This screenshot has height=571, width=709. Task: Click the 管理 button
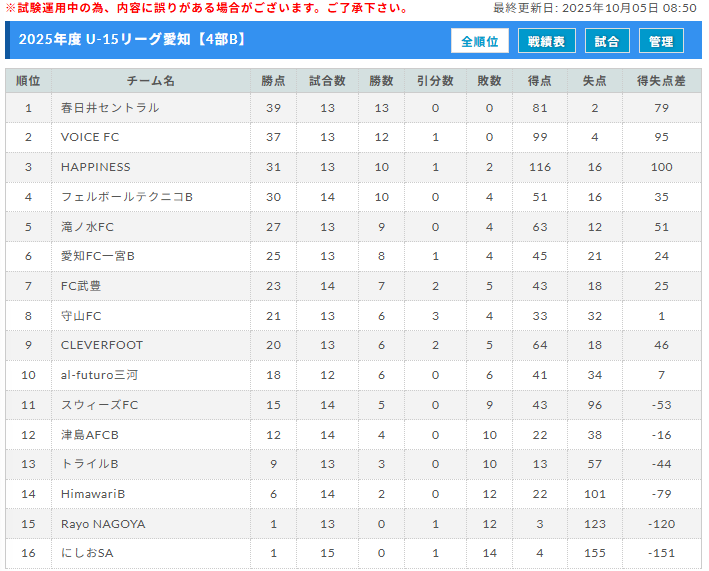pyautogui.click(x=661, y=41)
